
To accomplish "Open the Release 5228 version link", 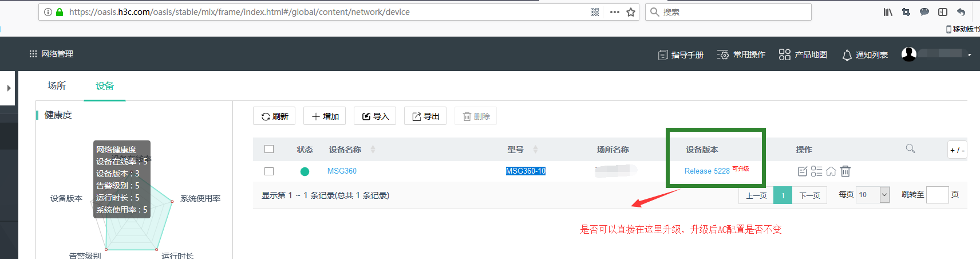I will tap(707, 171).
